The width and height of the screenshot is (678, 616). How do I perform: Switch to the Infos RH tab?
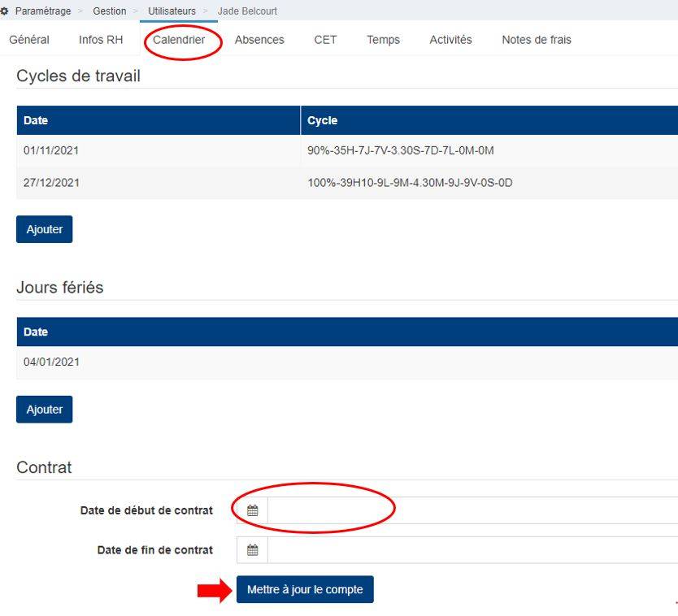pyautogui.click(x=101, y=40)
